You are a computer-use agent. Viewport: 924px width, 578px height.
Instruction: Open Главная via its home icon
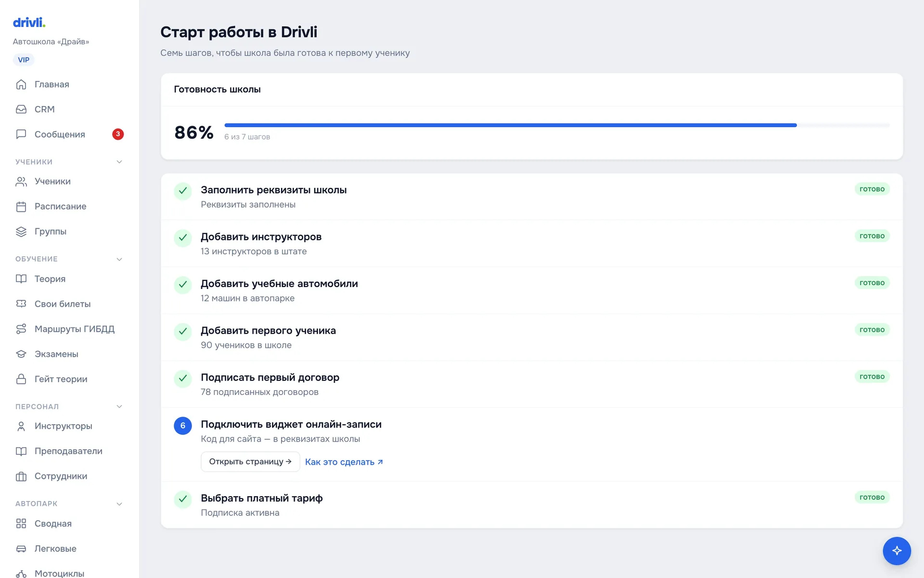point(21,84)
